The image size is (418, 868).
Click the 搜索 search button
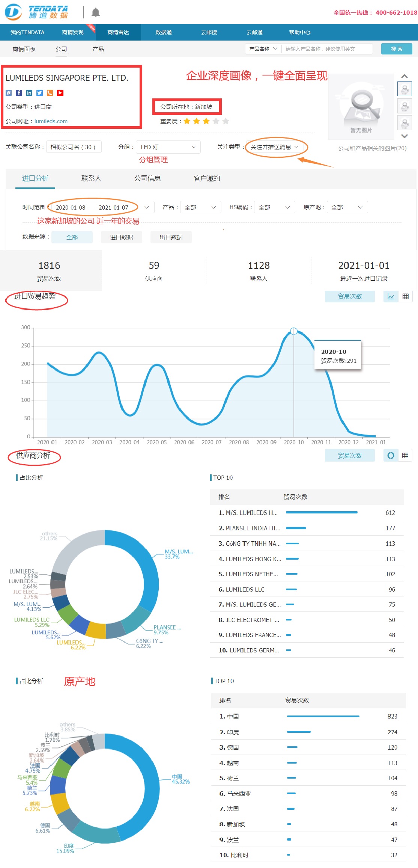point(397,49)
